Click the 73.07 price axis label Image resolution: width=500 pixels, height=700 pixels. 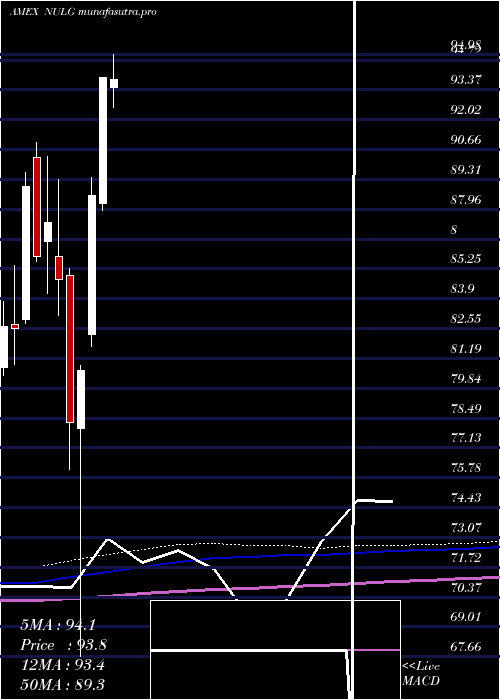click(x=466, y=528)
